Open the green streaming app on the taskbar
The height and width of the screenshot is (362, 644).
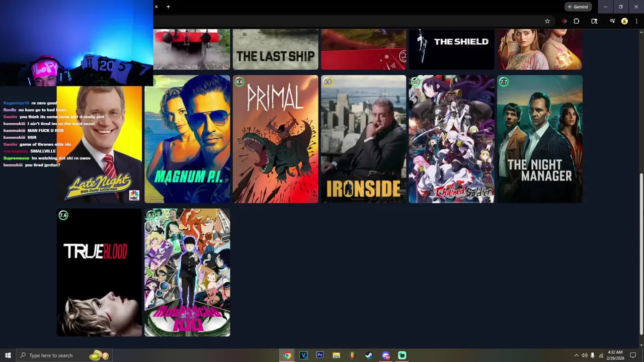pyautogui.click(x=402, y=355)
